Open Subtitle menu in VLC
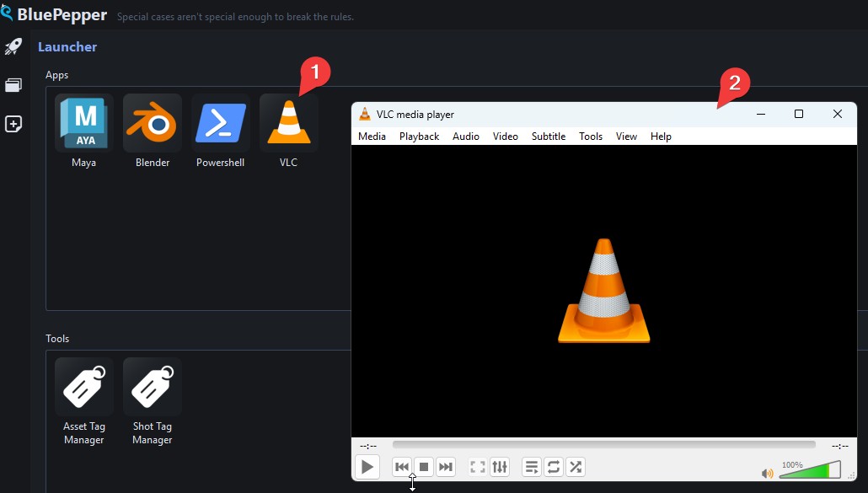 [549, 137]
